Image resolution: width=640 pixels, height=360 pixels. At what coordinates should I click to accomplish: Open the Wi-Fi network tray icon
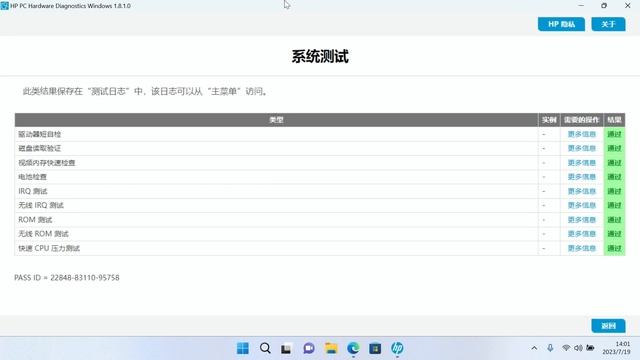point(566,348)
